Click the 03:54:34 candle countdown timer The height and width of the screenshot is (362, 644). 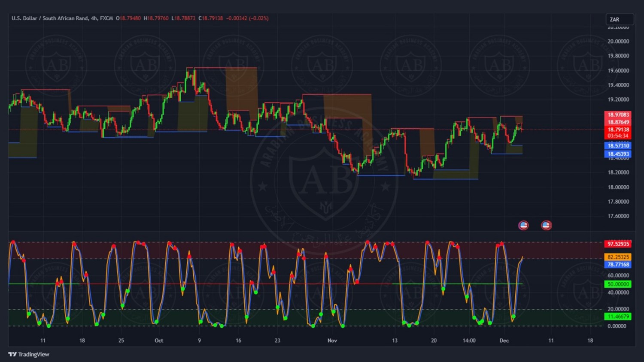(x=618, y=136)
